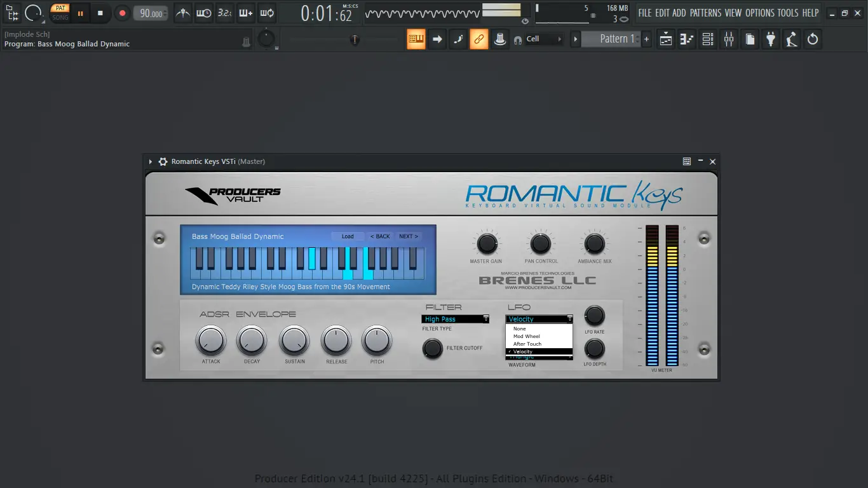Expand the pattern options arrow before Pattern 1

575,39
